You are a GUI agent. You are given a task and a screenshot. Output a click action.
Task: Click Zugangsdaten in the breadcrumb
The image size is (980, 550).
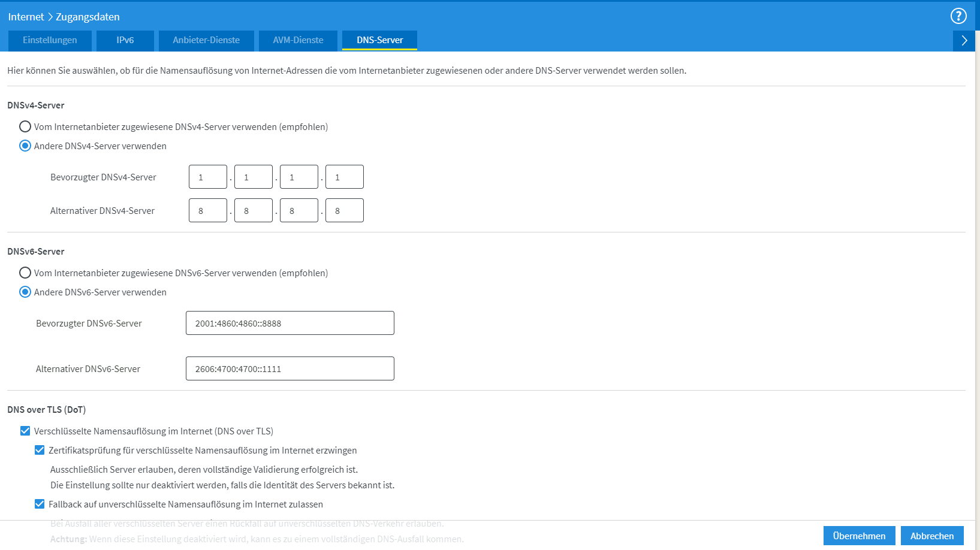88,17
